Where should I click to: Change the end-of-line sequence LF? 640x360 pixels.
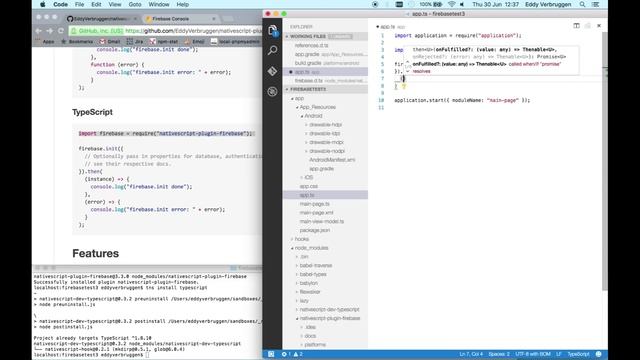559,354
